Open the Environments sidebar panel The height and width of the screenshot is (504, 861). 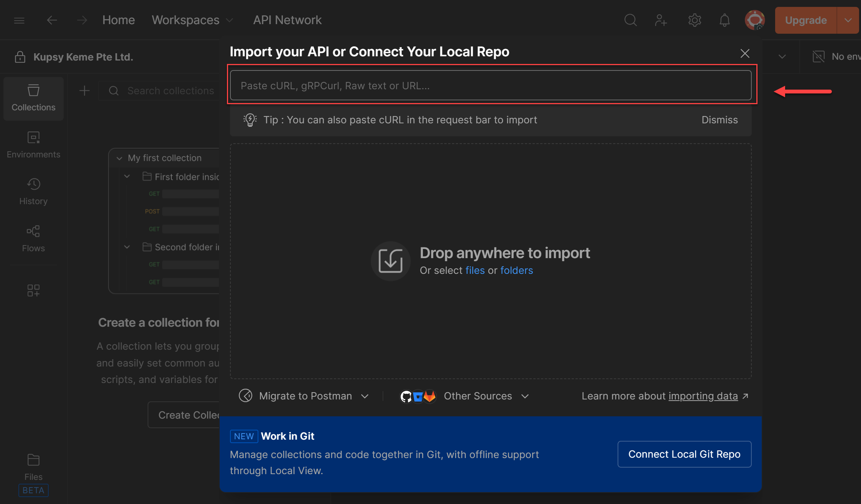[33, 145]
